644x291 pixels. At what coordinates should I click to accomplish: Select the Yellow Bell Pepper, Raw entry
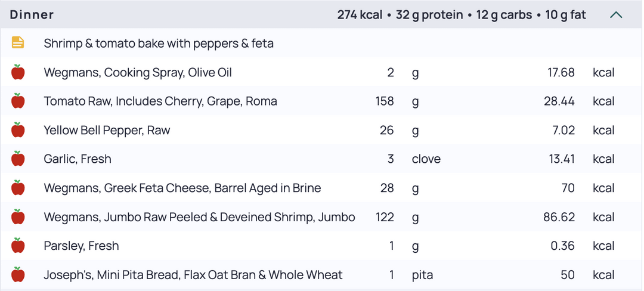(107, 130)
